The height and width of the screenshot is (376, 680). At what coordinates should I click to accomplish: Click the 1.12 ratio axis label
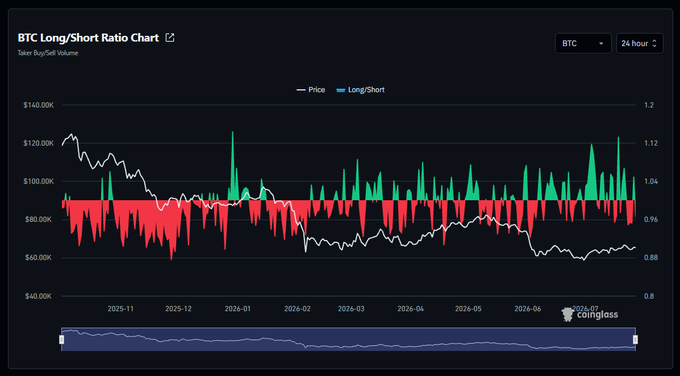651,143
